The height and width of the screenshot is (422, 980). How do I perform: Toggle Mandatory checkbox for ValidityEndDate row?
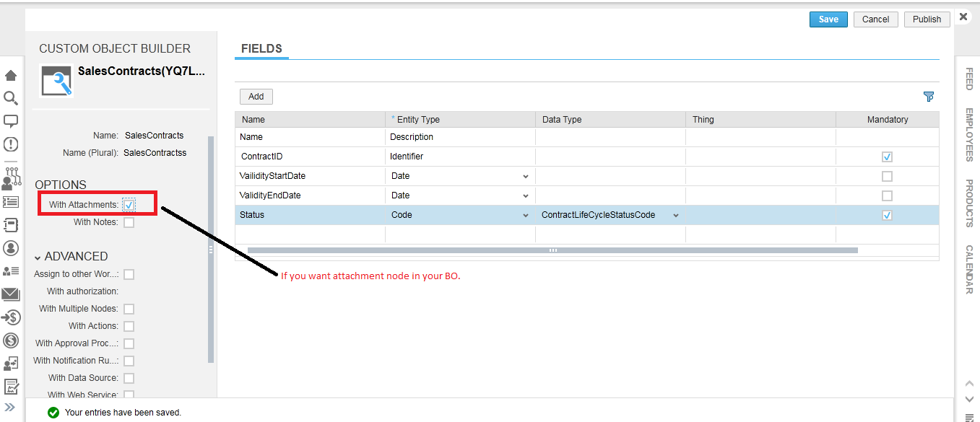point(887,195)
